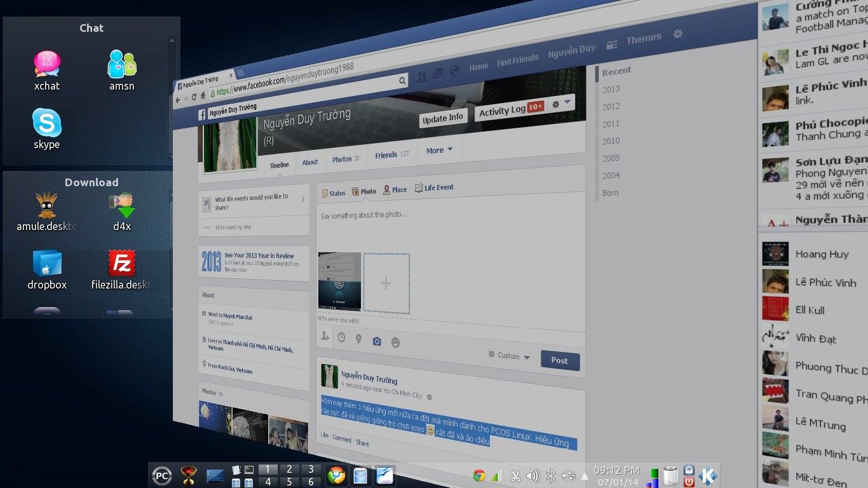This screenshot has height=488, width=868.
Task: Click the Post button
Action: (x=560, y=360)
